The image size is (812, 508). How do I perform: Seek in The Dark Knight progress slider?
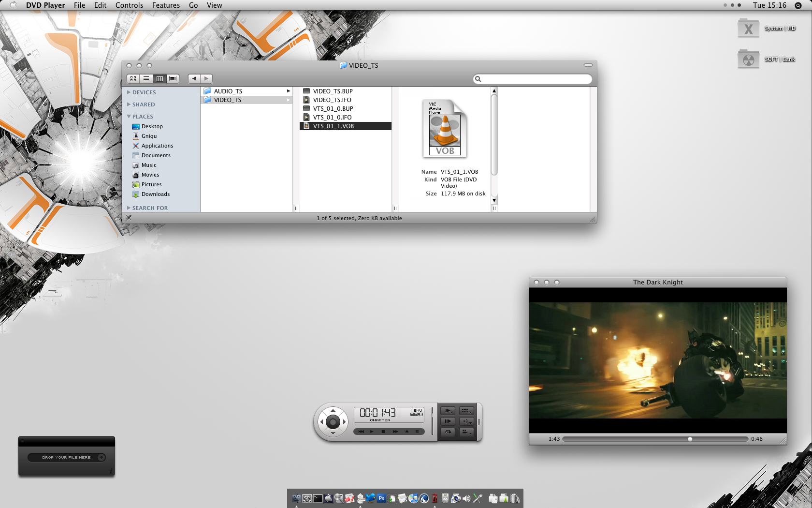pos(655,439)
